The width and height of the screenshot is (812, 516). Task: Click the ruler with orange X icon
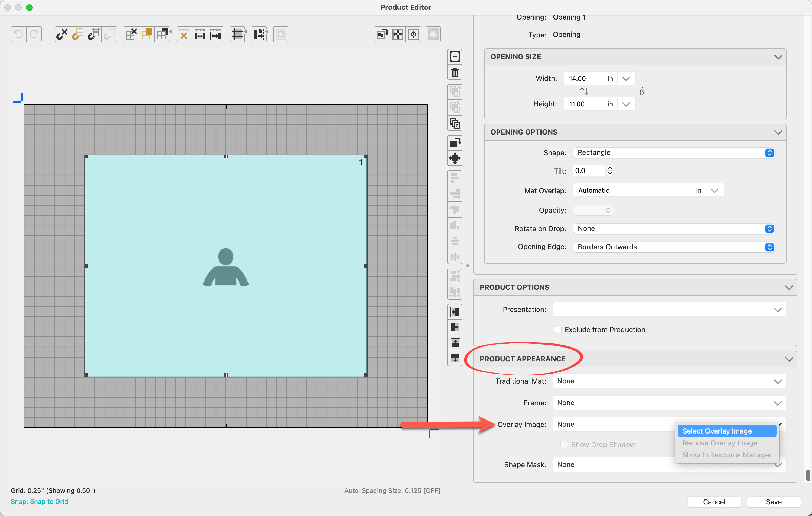point(184,34)
